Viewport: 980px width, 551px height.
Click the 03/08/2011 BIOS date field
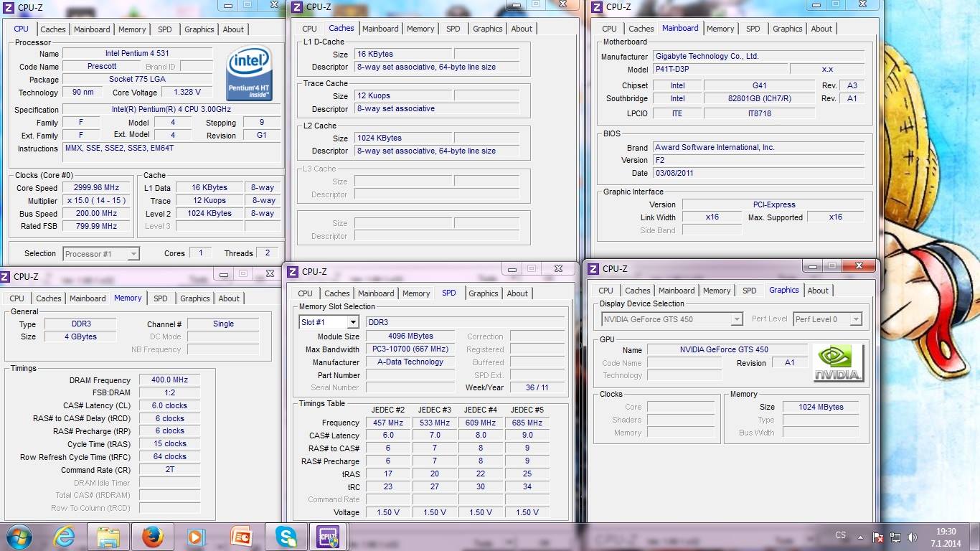click(x=758, y=173)
